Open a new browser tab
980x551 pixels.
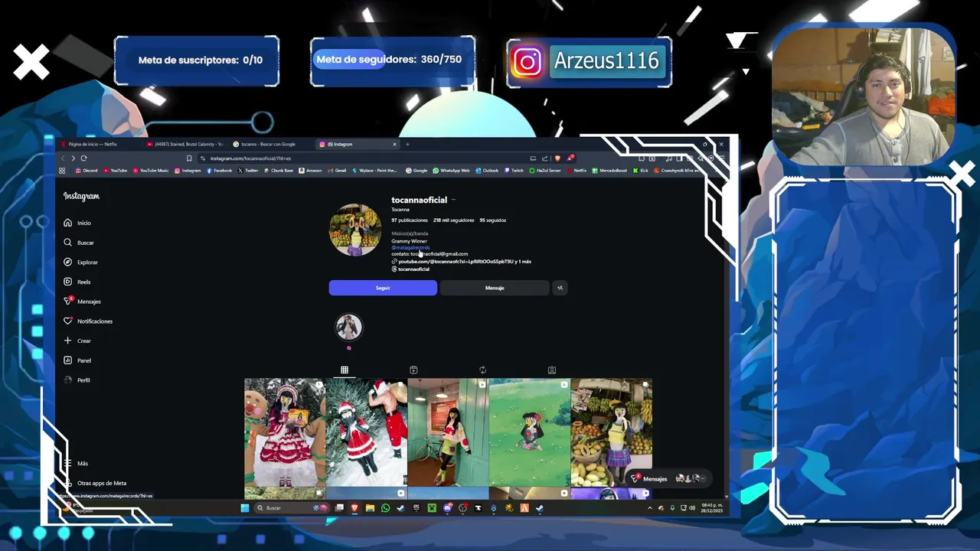point(407,144)
